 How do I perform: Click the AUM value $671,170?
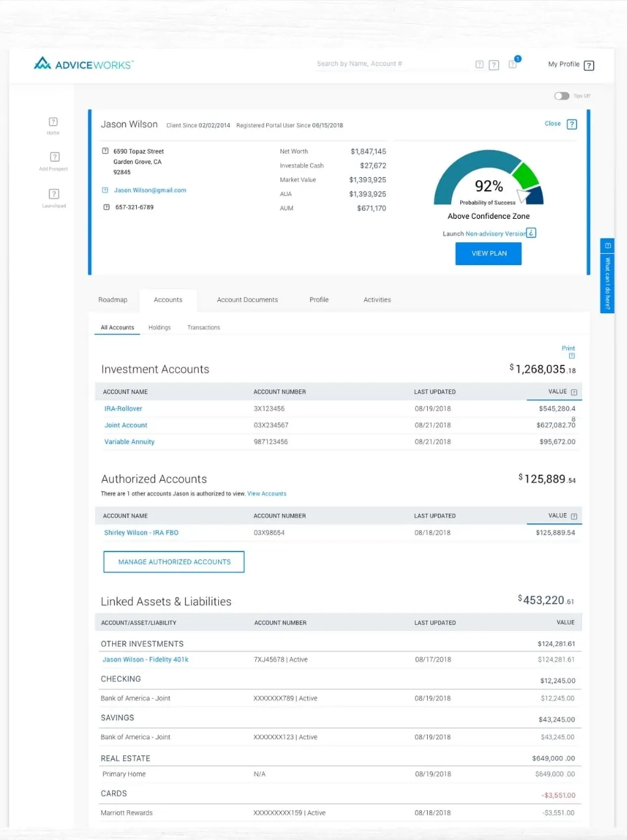click(x=372, y=208)
